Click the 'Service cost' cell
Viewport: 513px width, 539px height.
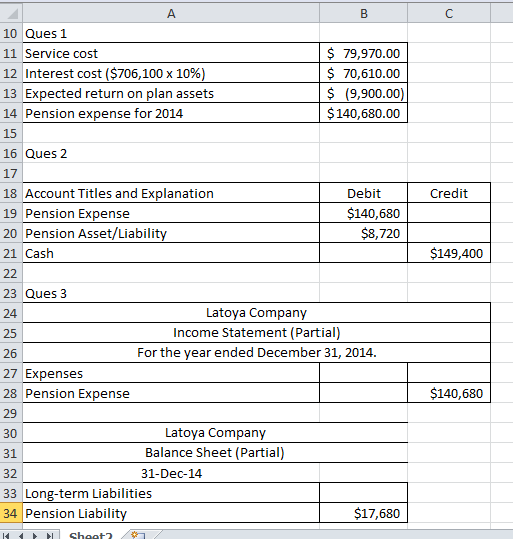pyautogui.click(x=171, y=53)
